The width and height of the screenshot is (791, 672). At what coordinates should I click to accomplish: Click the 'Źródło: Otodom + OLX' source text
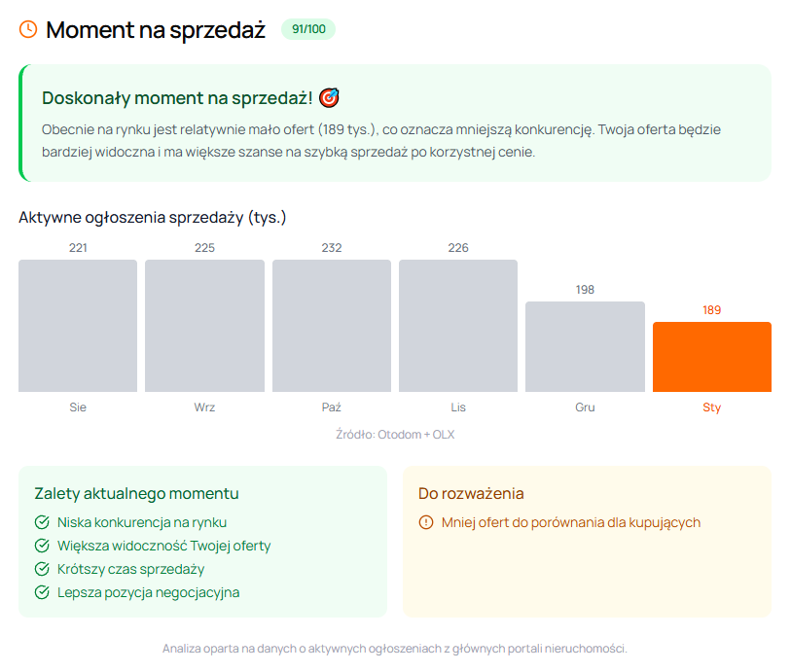pos(395,435)
